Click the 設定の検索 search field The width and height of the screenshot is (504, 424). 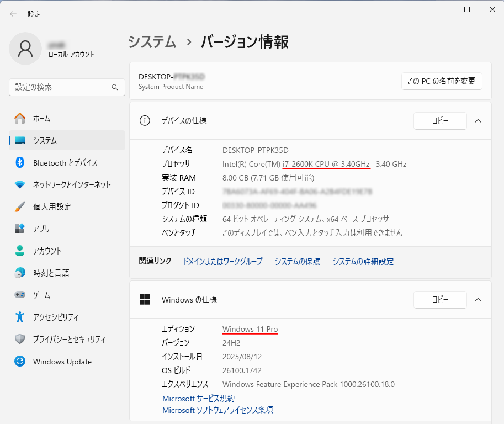pos(61,87)
